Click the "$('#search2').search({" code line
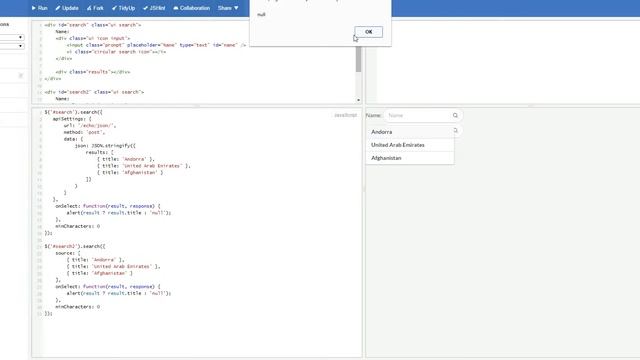640x360 pixels. click(75, 246)
